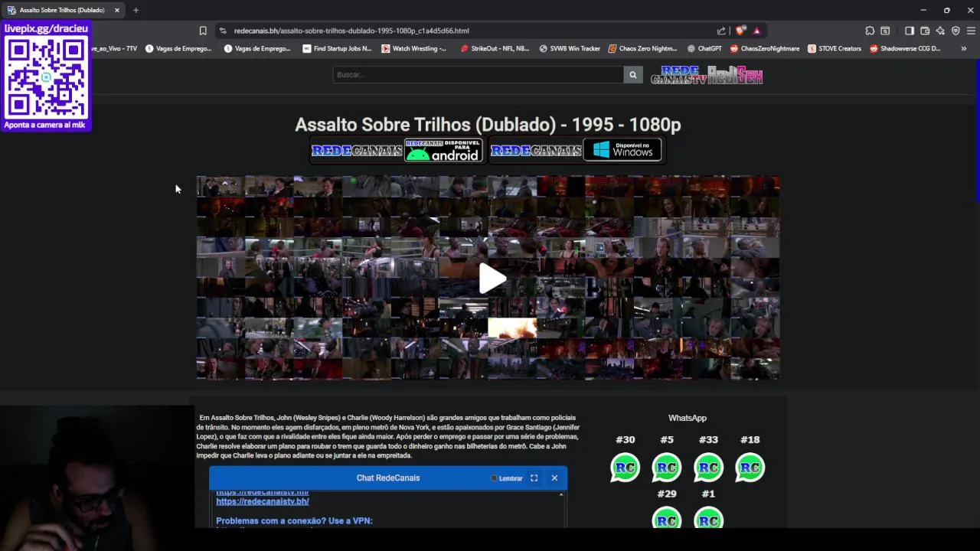Click the Chat RedeCanais header title
The width and height of the screenshot is (980, 551).
pyautogui.click(x=388, y=478)
